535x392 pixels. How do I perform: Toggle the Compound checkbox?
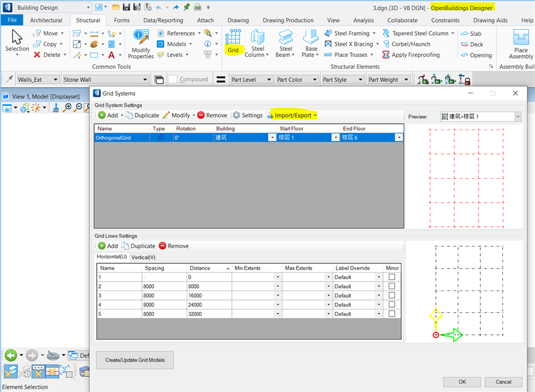pos(172,80)
